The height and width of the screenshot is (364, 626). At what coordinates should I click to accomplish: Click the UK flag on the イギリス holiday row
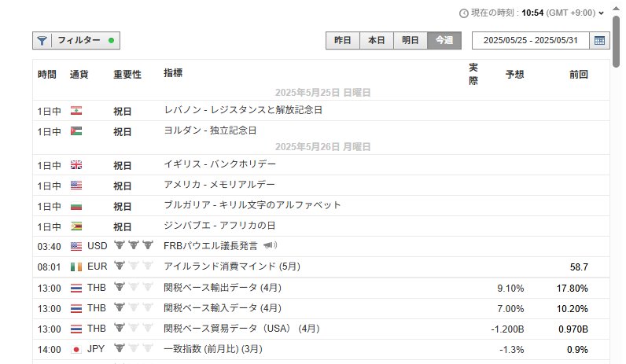click(x=76, y=165)
